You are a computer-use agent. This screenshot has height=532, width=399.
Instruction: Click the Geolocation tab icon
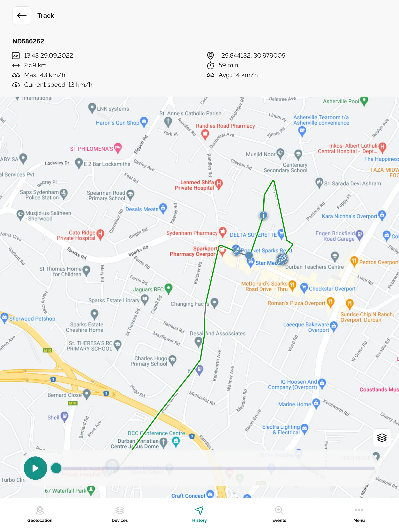click(x=40, y=513)
